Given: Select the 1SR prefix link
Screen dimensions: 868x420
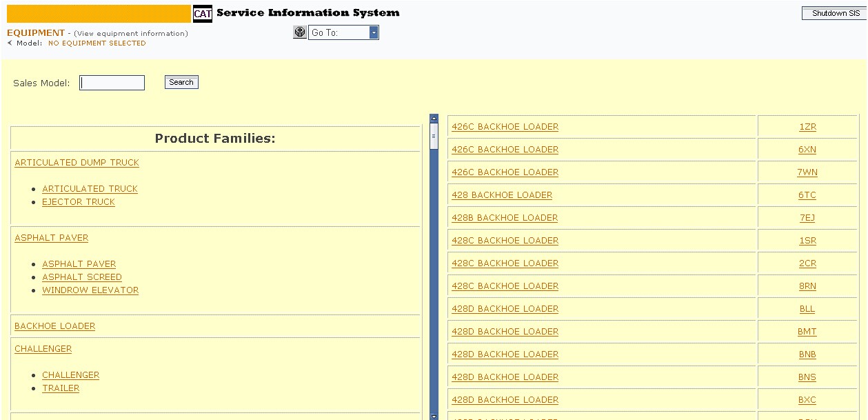Looking at the screenshot, I should point(807,241).
